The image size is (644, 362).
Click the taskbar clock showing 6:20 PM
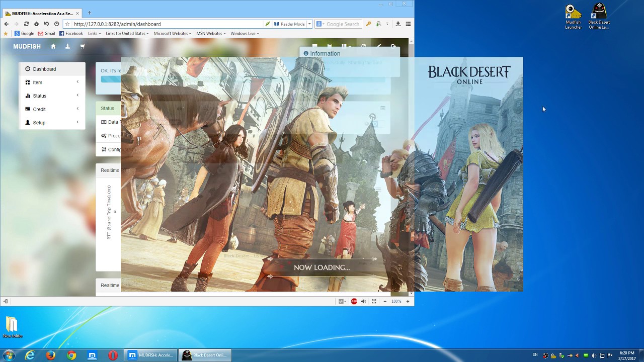627,355
